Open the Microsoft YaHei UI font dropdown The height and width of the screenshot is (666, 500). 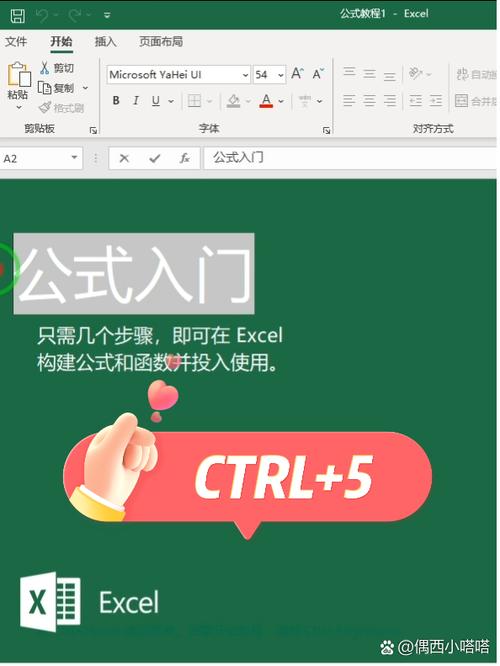[x=245, y=75]
